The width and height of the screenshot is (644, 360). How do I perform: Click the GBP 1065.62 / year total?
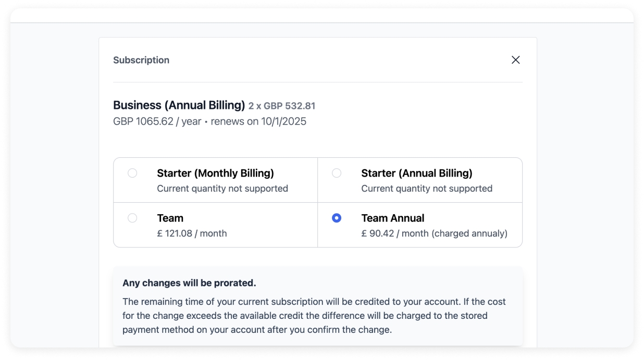[157, 121]
